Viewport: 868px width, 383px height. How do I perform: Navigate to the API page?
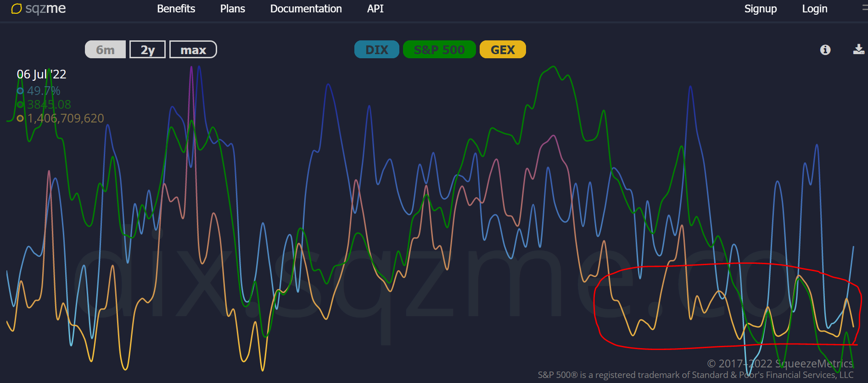point(375,9)
